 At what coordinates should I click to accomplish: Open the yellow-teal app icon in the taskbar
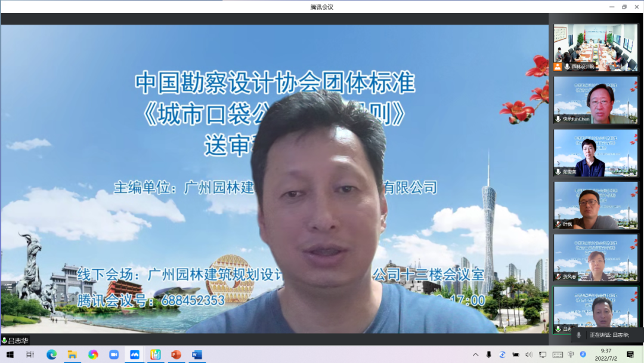tap(155, 355)
